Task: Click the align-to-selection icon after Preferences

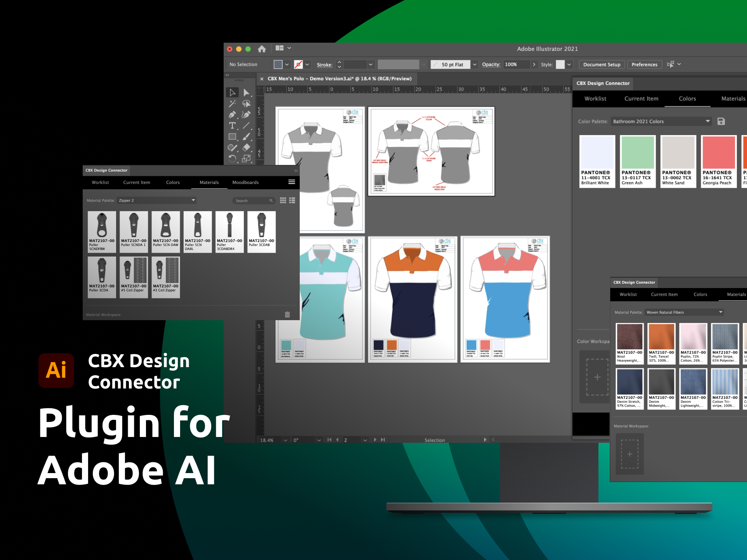Action: tap(671, 64)
